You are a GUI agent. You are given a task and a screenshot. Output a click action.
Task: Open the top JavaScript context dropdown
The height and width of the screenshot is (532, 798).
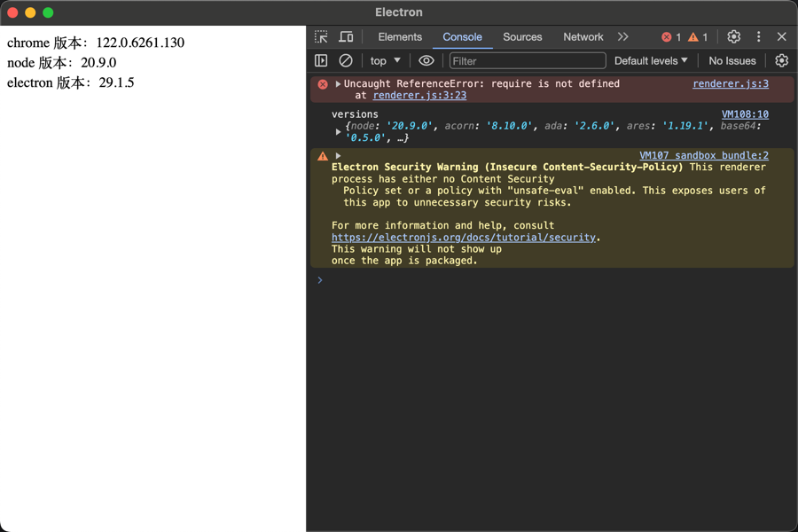click(x=386, y=60)
